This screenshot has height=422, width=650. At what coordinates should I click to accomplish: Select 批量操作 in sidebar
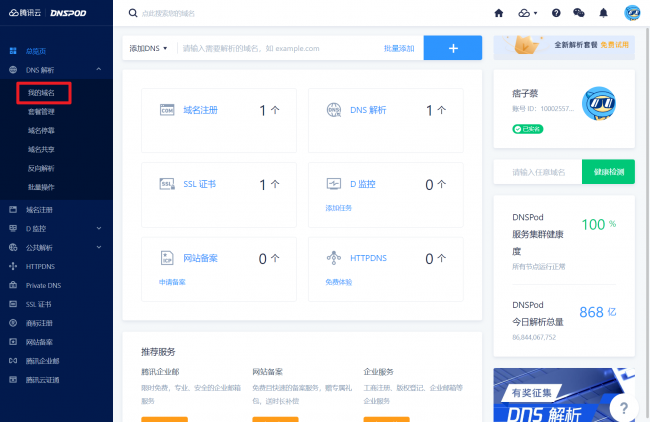pos(41,187)
